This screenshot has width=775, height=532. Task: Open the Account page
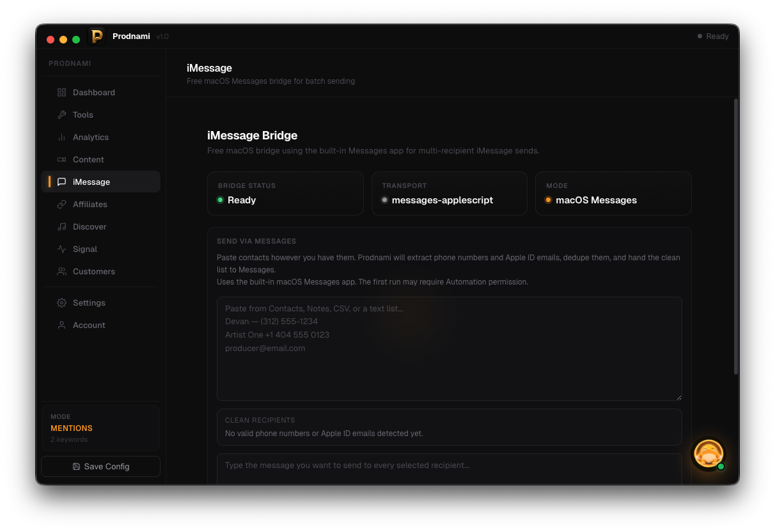100,325
